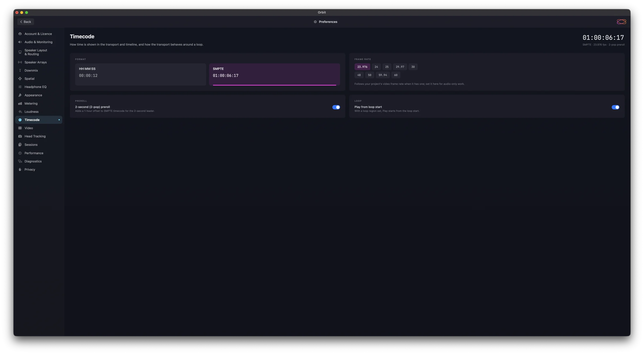Click the Speaker Arrays icon
Screen dimensions: 644x354
point(20,62)
